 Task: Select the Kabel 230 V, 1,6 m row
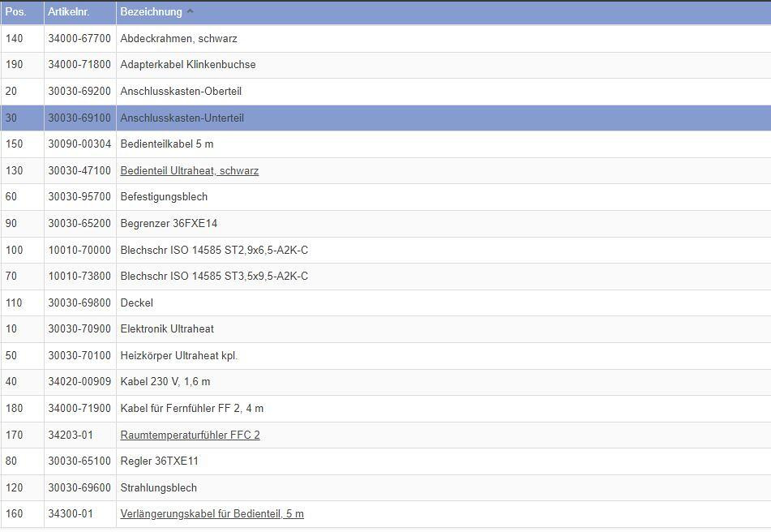pyautogui.click(x=165, y=382)
